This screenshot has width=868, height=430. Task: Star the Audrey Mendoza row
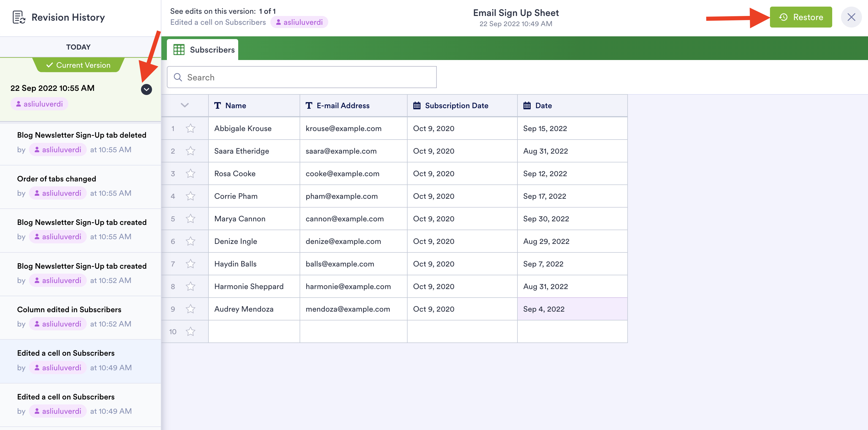click(x=190, y=309)
